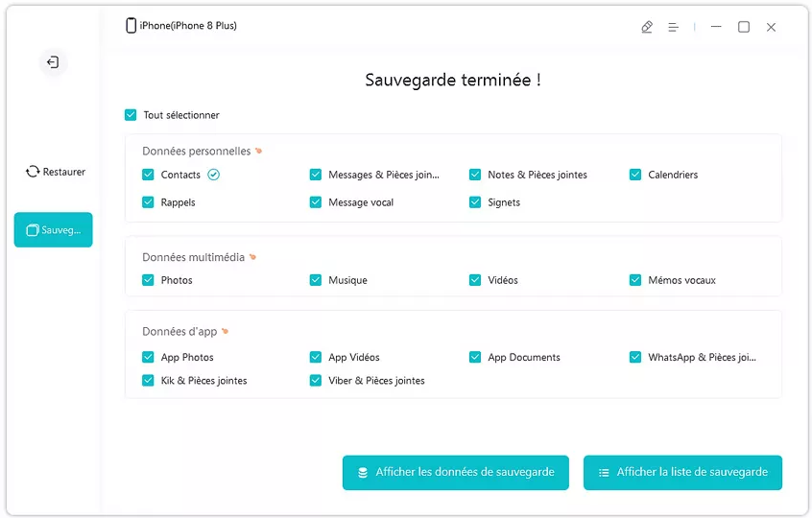Toggle the Viber & Pièces jointes checkbox
The height and width of the screenshot is (518, 812).
pos(316,381)
